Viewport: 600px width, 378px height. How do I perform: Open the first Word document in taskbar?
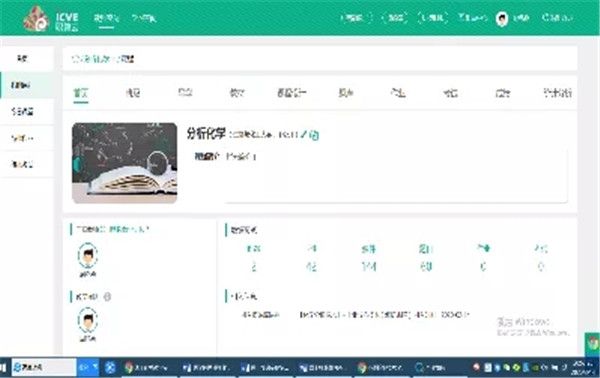coord(206,368)
